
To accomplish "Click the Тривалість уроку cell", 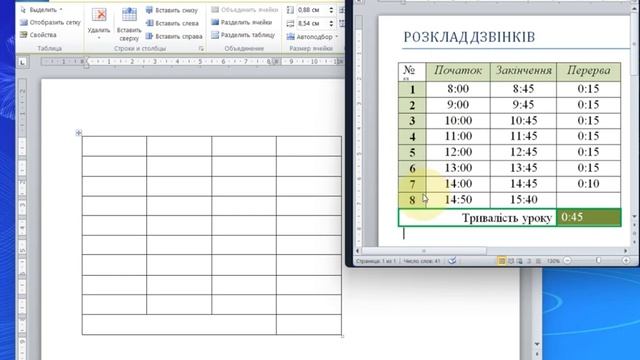I will tap(478, 218).
